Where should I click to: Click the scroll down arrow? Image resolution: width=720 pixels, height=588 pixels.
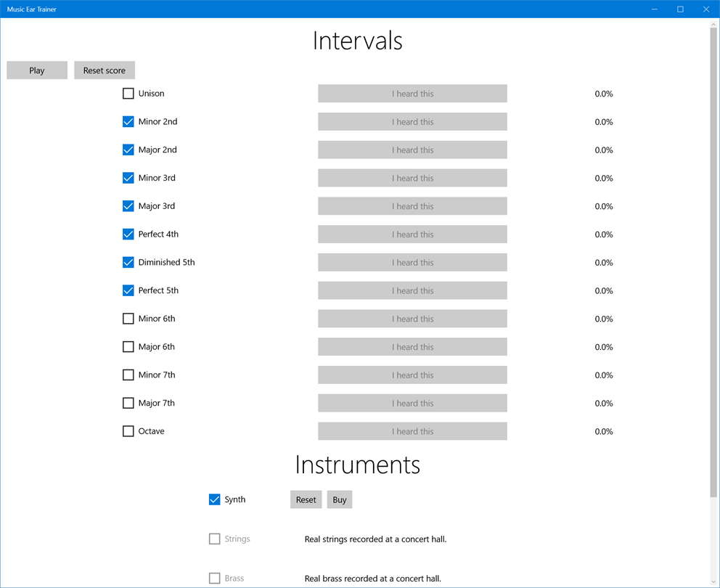tap(713, 582)
